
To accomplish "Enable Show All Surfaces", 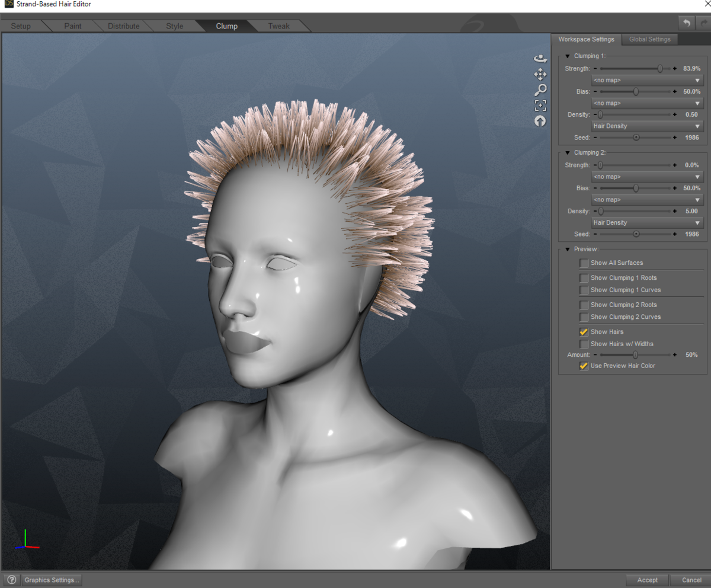I will click(584, 263).
